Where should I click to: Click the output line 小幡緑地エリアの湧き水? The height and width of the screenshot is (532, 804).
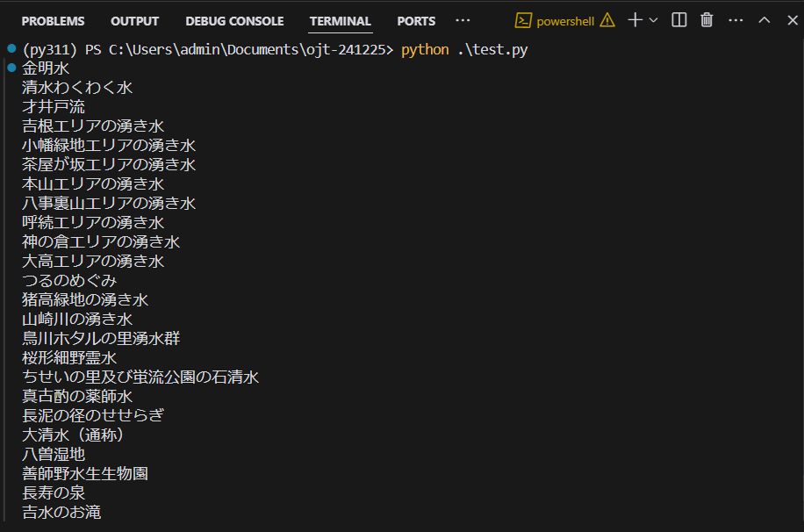coord(109,146)
